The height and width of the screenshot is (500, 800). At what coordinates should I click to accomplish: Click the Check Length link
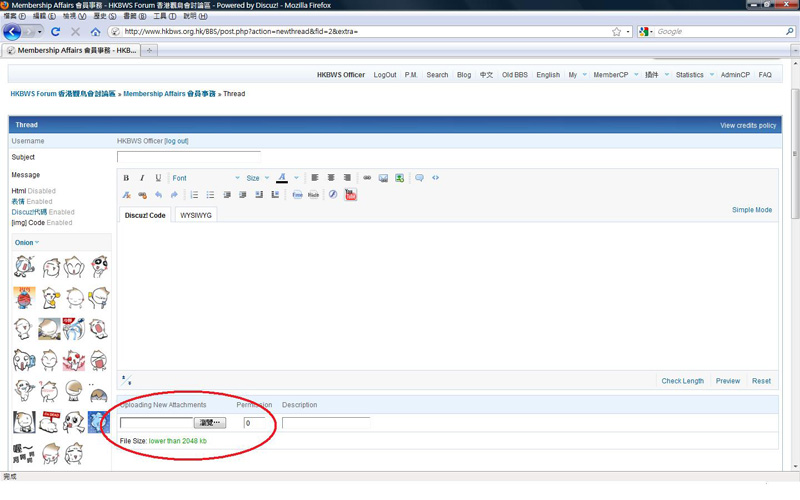tap(683, 381)
